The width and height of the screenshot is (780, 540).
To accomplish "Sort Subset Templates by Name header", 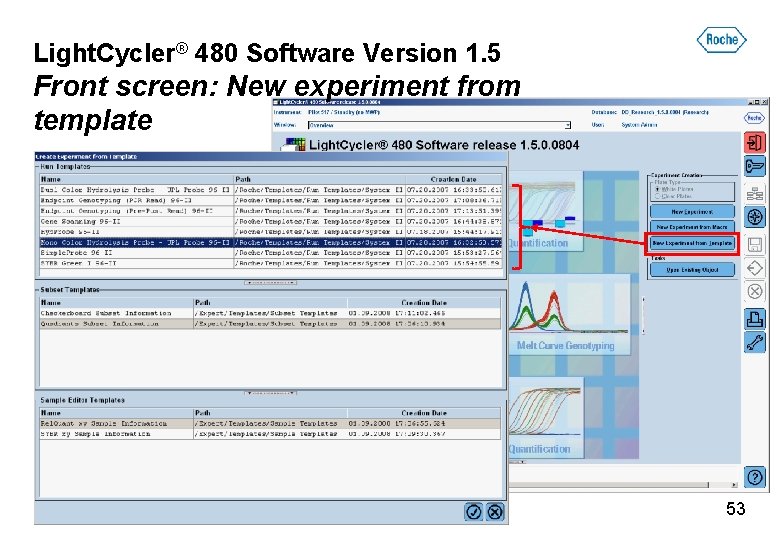I will [x=116, y=302].
